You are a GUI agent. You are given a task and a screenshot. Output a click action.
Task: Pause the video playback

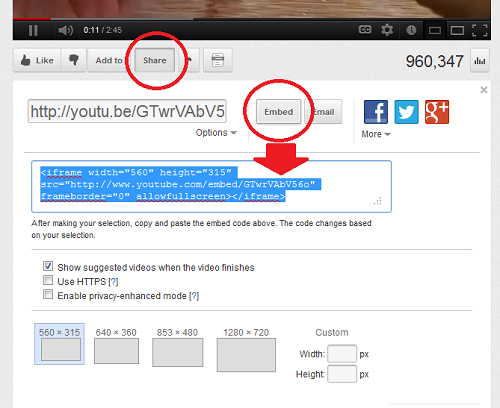(33, 30)
